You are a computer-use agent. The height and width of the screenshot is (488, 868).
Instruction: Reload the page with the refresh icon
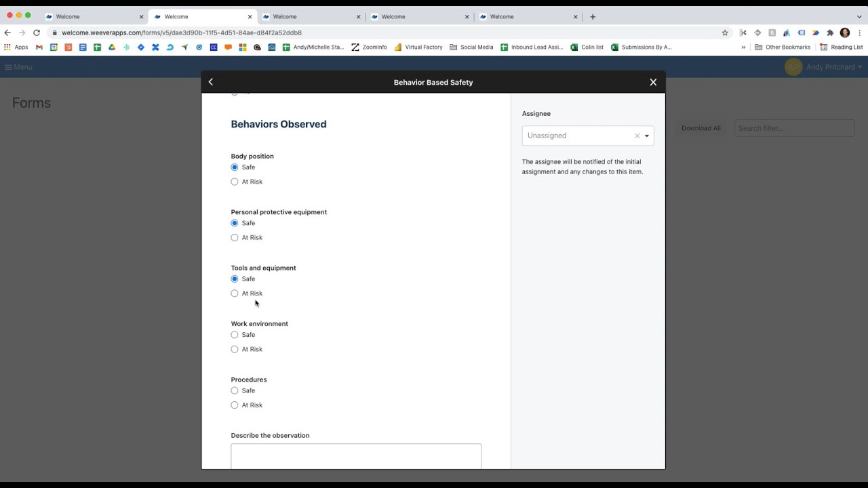[x=37, y=33]
